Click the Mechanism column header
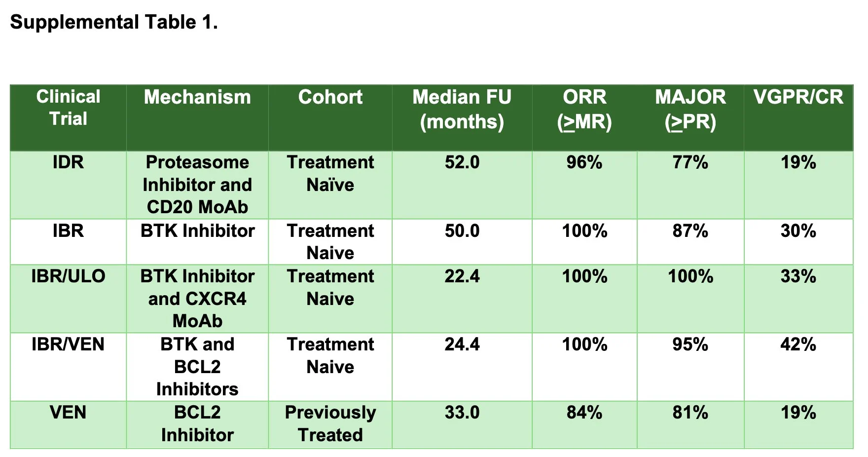The height and width of the screenshot is (457, 868). tap(197, 97)
